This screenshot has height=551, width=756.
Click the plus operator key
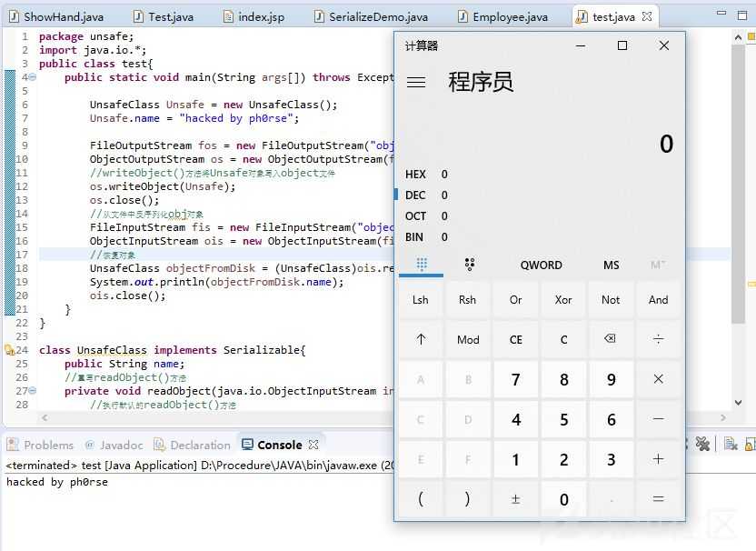point(658,459)
